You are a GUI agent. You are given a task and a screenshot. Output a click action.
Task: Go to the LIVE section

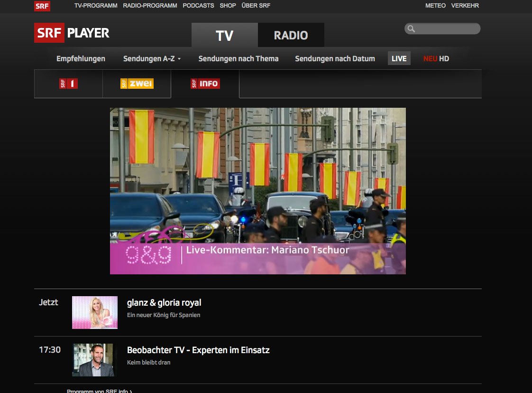(399, 58)
